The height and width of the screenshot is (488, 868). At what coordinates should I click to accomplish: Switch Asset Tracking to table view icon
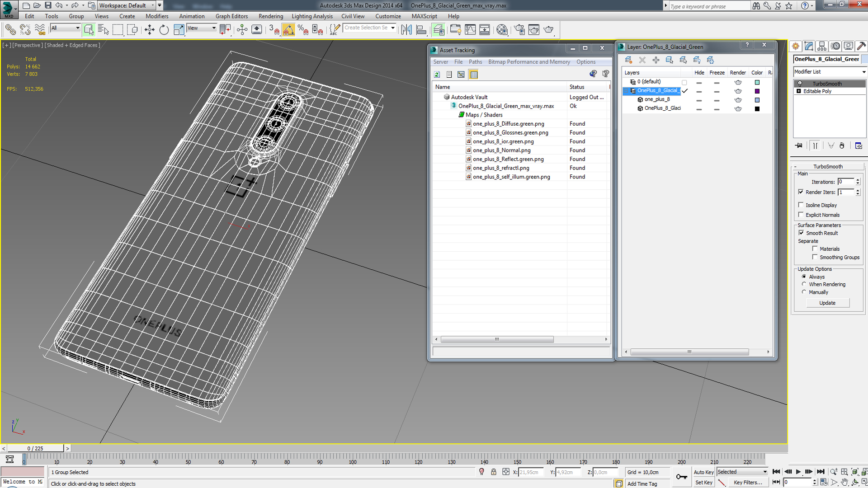tap(473, 75)
